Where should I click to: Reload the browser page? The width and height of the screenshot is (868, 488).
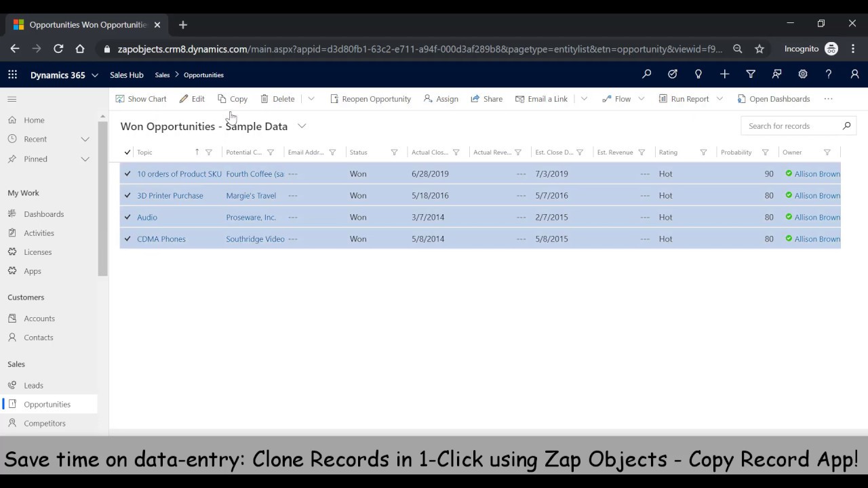point(58,49)
